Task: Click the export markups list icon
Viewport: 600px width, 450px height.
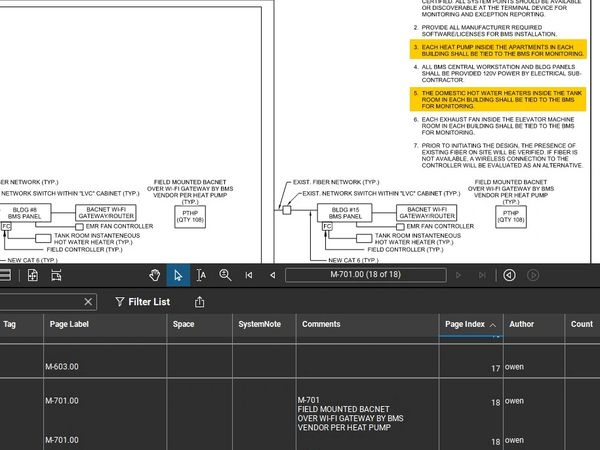Action: [x=200, y=302]
